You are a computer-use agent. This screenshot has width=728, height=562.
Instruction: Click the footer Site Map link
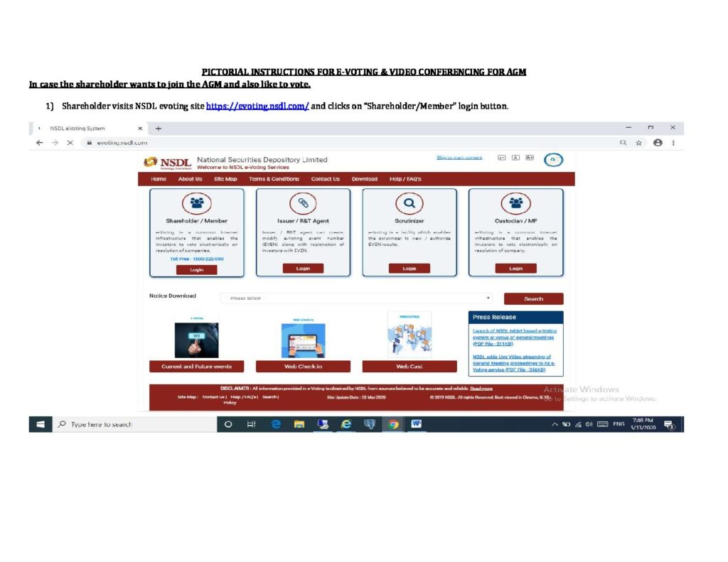coord(187,397)
